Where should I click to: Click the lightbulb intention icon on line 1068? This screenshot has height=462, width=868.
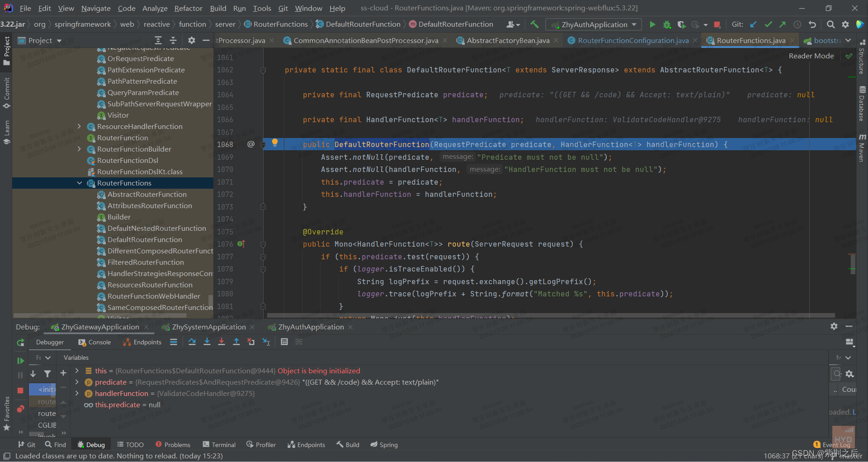point(274,143)
